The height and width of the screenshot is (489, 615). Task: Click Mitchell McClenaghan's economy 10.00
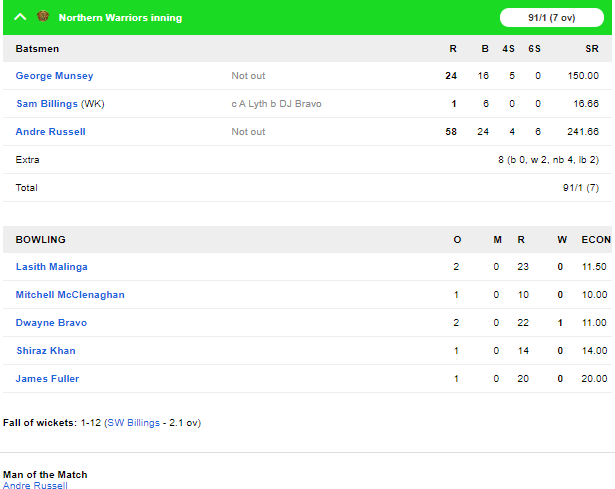[x=594, y=294]
